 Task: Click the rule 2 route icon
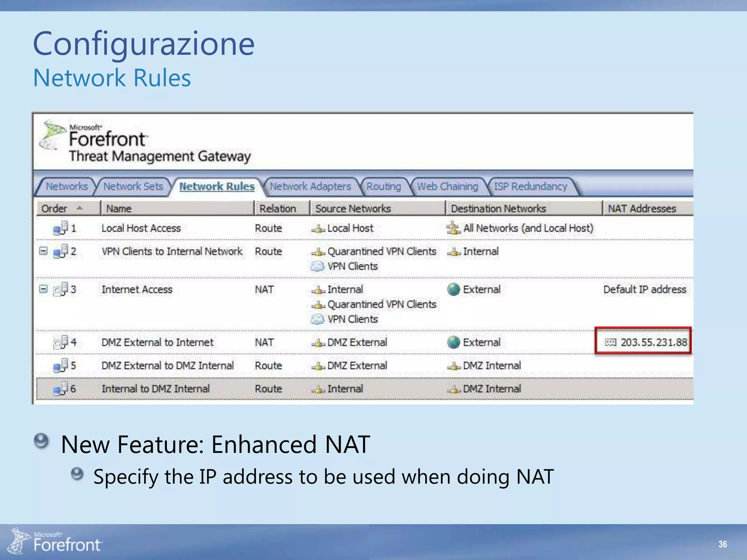pyautogui.click(x=61, y=251)
